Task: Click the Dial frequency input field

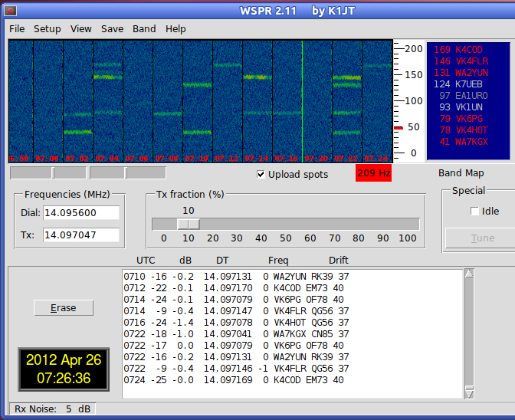Action: click(81, 213)
